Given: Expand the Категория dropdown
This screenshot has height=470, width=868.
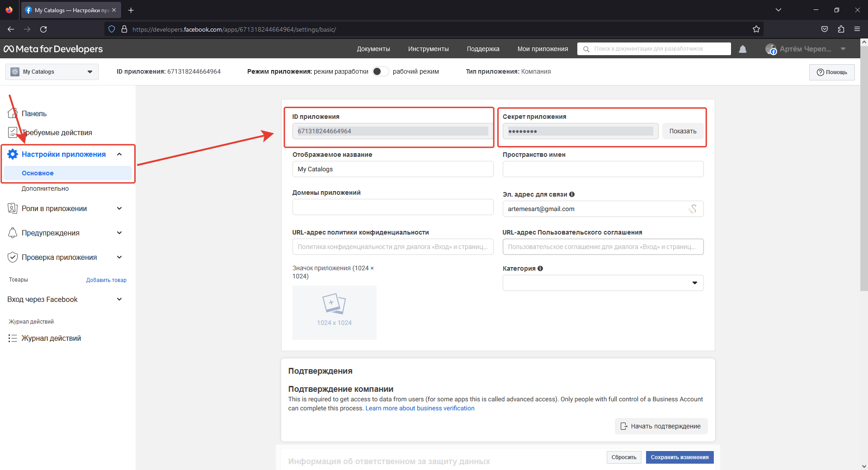Looking at the screenshot, I should pyautogui.click(x=603, y=283).
